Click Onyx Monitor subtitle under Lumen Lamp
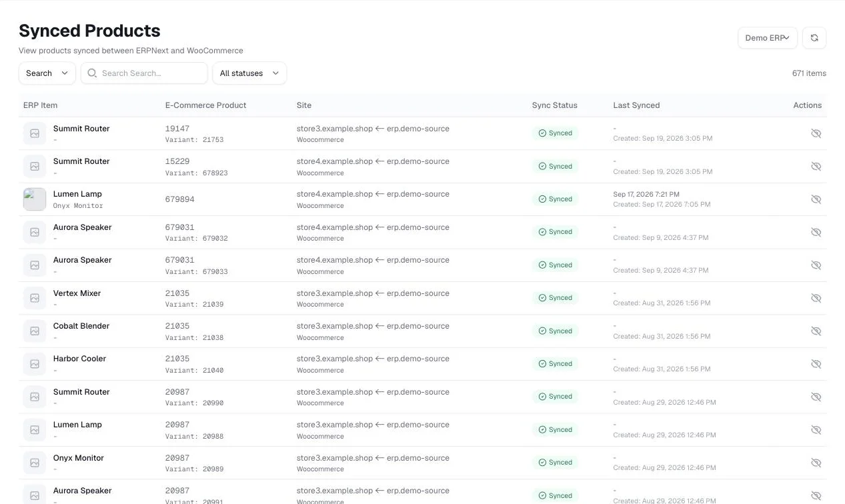The image size is (845, 504). [78, 206]
